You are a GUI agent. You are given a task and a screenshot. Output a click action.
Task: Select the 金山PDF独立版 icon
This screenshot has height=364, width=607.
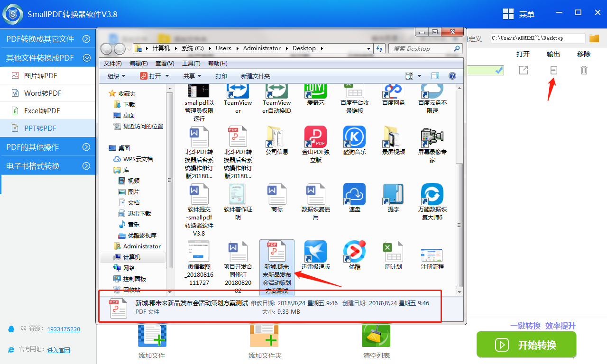[x=315, y=145]
